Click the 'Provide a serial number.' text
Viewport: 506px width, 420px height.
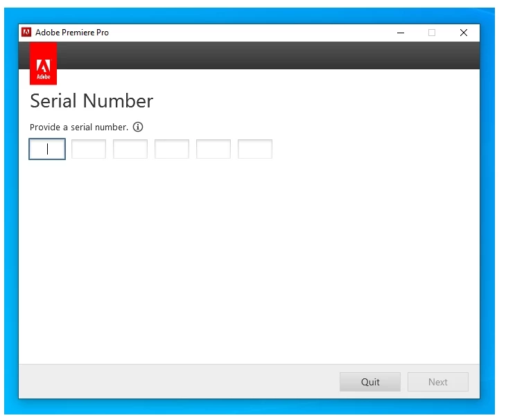click(x=79, y=127)
